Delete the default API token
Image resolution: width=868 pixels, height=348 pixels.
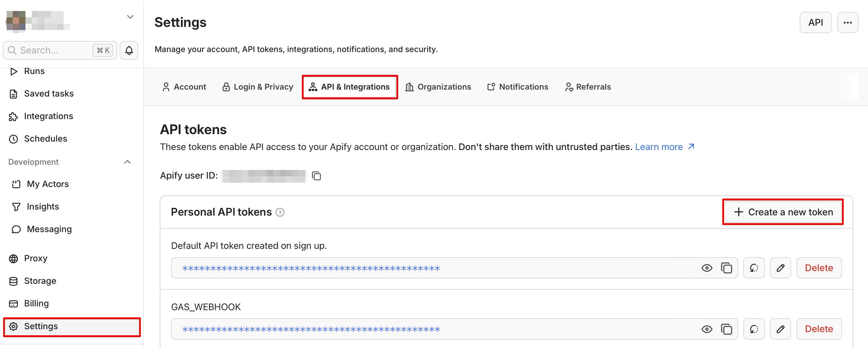(819, 268)
